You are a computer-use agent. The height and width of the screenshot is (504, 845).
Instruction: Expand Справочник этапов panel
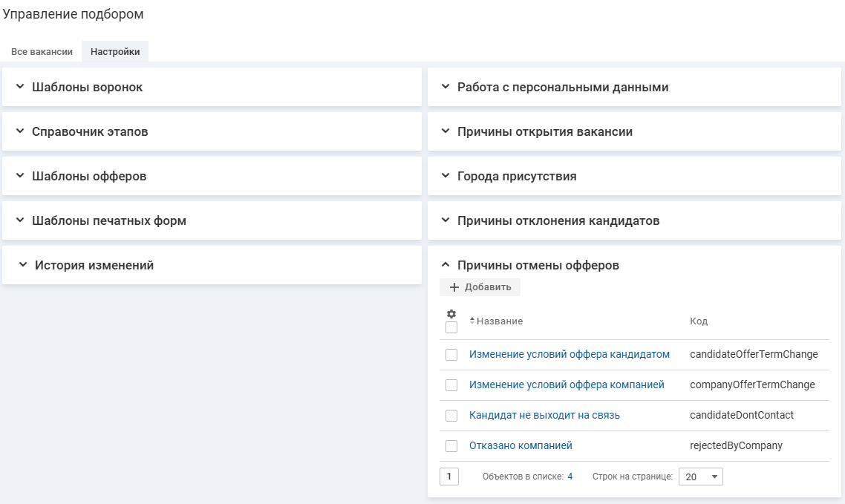click(90, 131)
